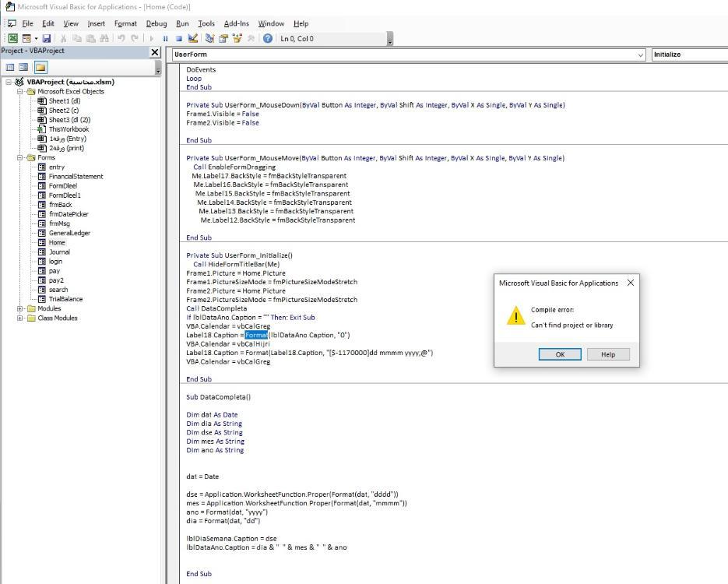Click the View Code icon in Project panel
The height and width of the screenshot is (584, 728).
[x=10, y=68]
